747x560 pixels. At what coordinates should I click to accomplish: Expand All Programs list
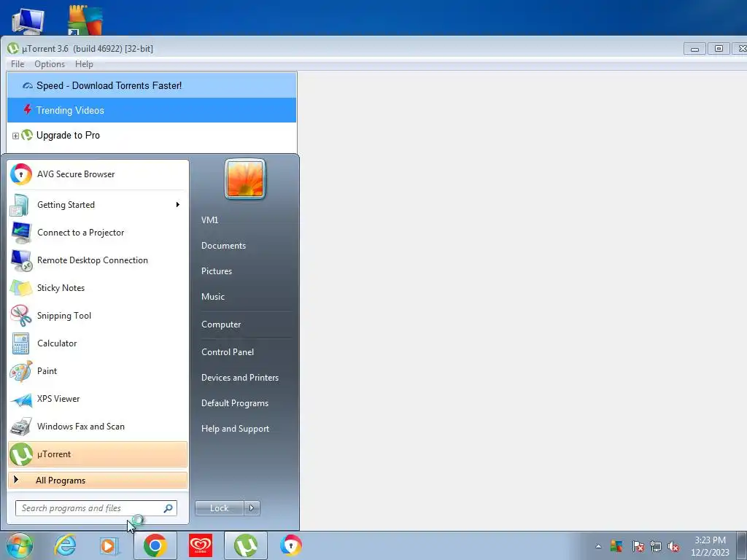pos(98,480)
